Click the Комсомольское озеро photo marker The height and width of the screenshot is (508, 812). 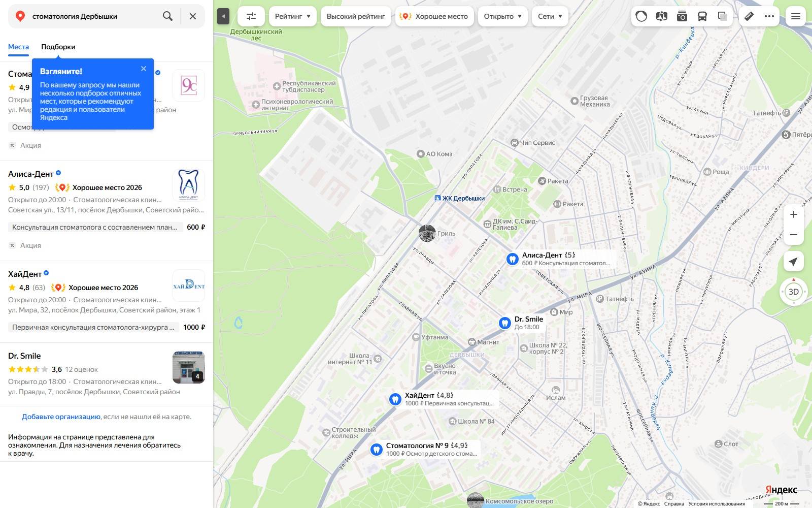pyautogui.click(x=476, y=500)
